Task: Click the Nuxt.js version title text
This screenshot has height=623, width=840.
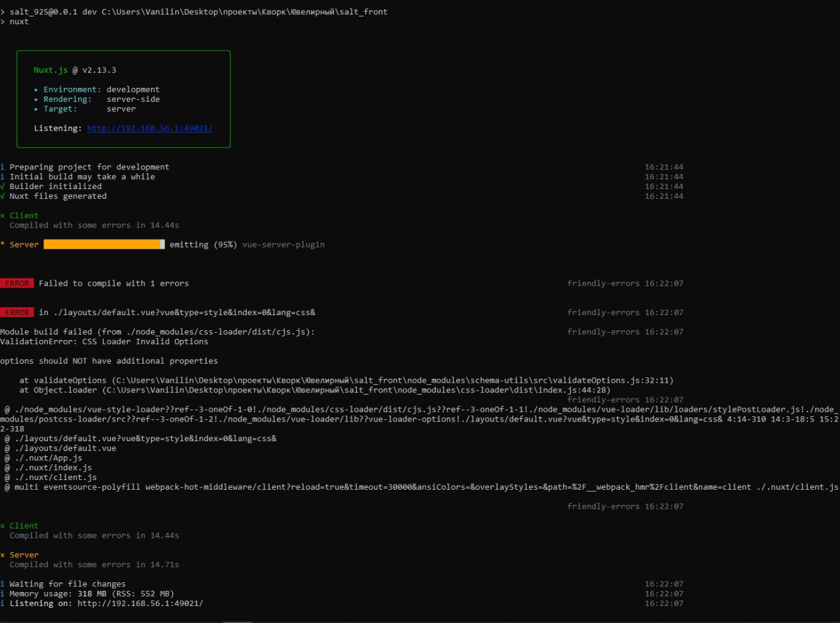Action: tap(75, 70)
